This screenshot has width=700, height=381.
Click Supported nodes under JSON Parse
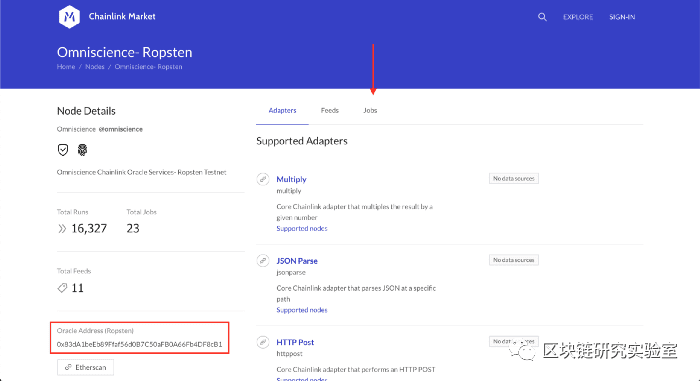click(x=302, y=310)
